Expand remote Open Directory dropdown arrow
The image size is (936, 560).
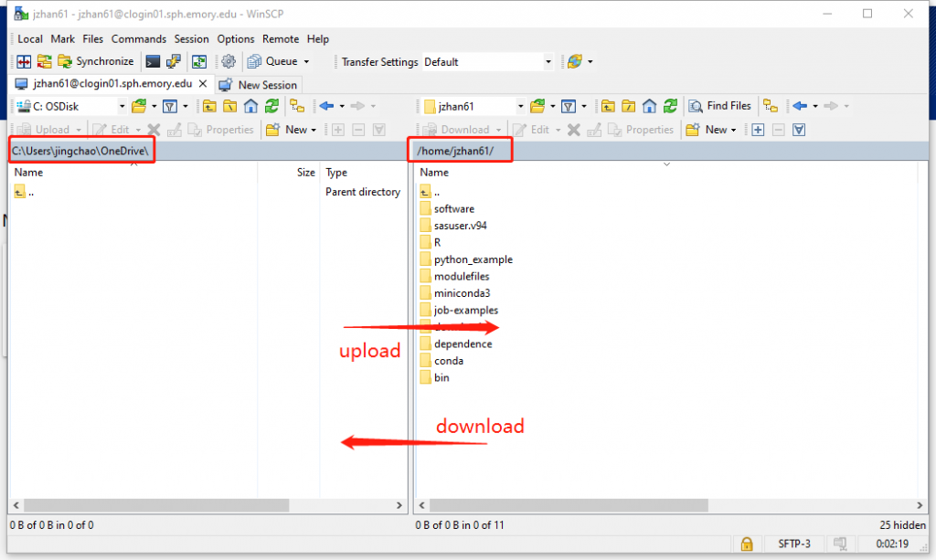[553, 106]
